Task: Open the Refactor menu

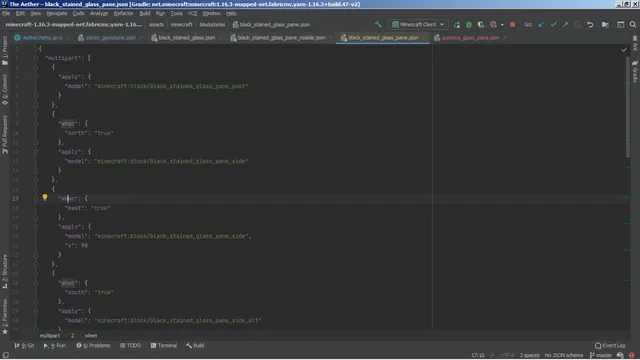Action: click(123, 13)
